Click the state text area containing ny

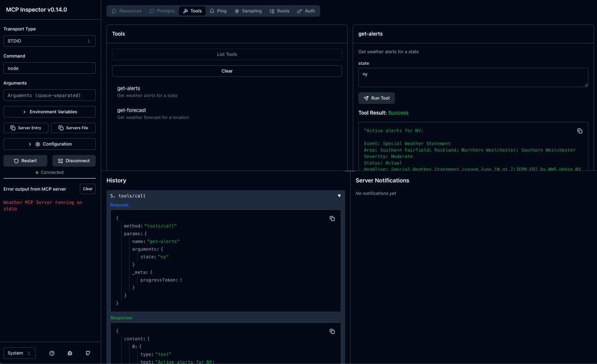coord(473,78)
